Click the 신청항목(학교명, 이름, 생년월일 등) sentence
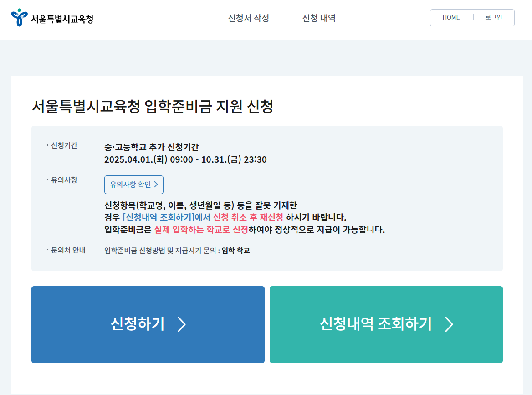Viewport: 532px width, 395px height. 200,205
